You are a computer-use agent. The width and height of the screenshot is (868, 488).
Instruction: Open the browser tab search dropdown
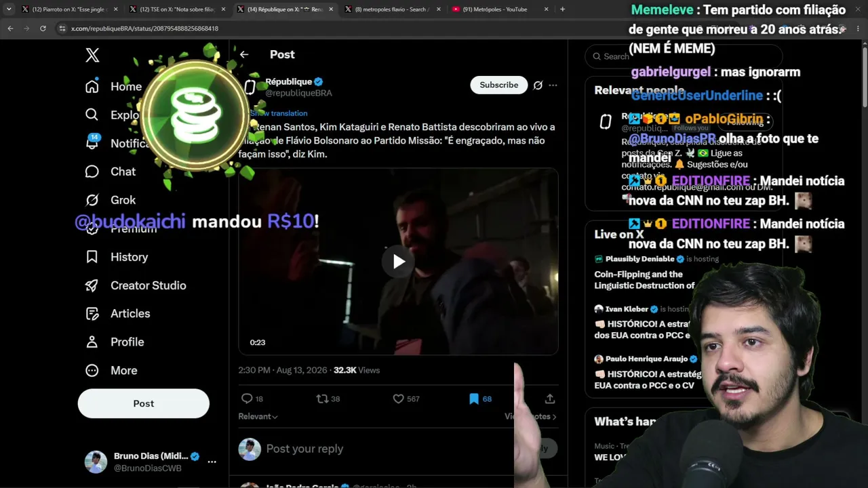click(9, 9)
